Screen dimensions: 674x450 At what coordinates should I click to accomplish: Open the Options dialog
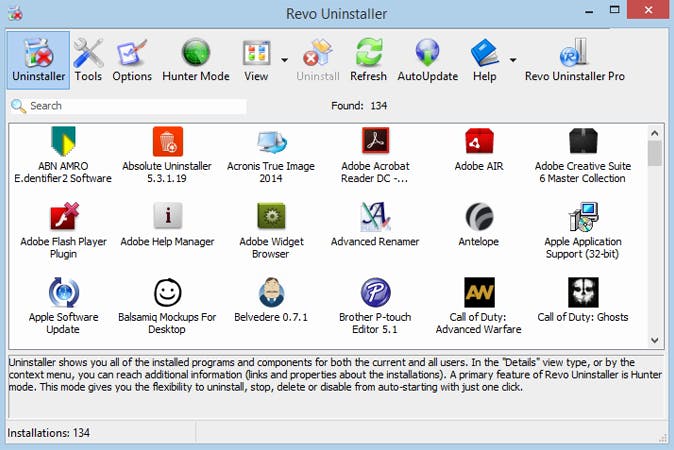click(x=132, y=60)
